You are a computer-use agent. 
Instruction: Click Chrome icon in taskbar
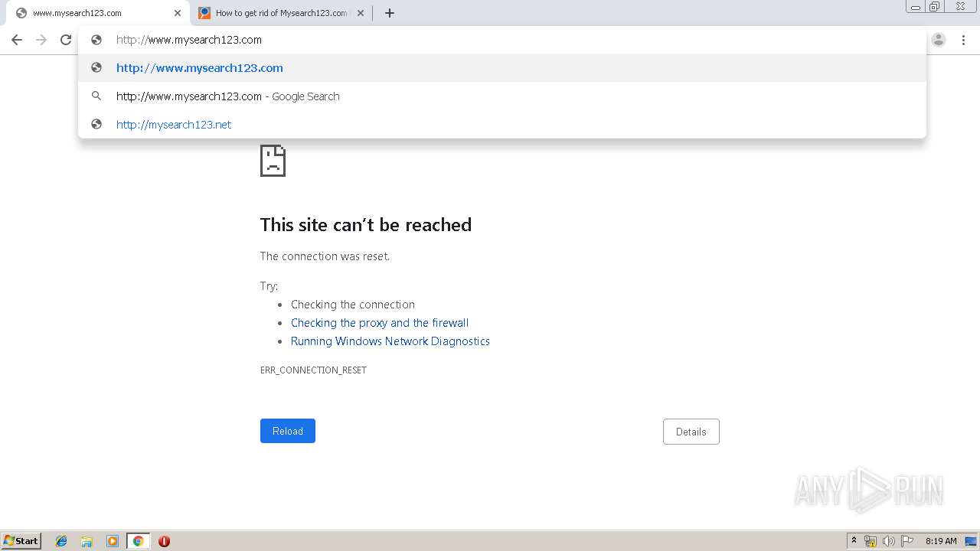(138, 541)
